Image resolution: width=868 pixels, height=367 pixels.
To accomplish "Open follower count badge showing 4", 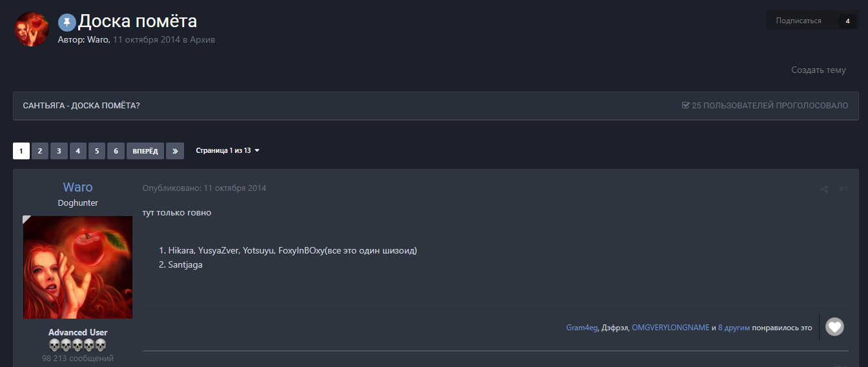I will tap(847, 21).
